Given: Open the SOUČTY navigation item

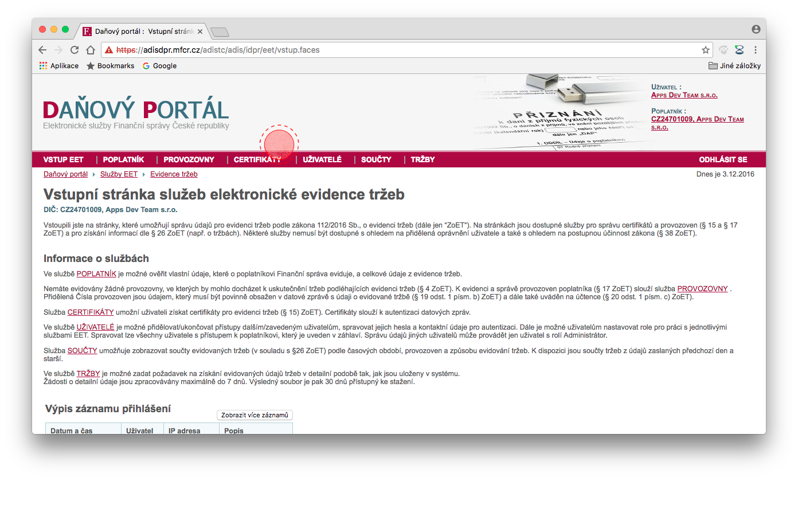Looking at the screenshot, I should pos(376,159).
